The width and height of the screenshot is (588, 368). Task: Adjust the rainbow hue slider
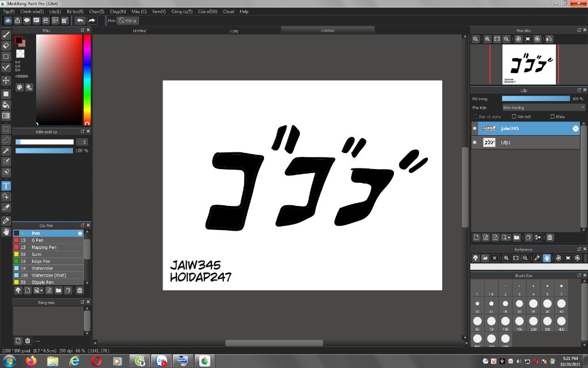(87, 79)
